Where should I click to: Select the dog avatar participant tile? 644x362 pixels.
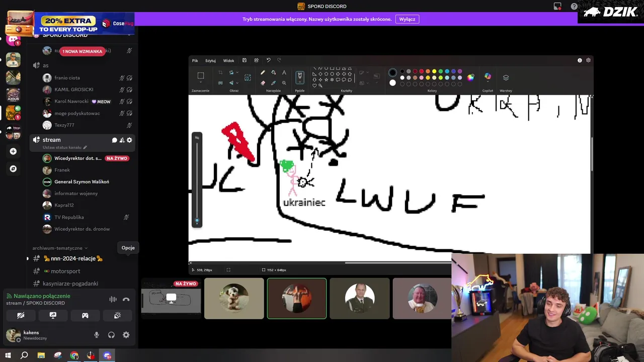point(234,299)
